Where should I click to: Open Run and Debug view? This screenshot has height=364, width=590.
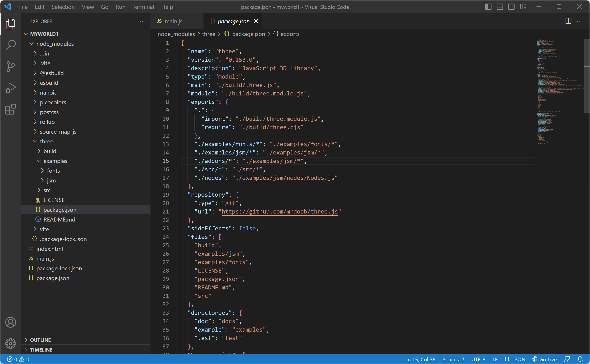pyautogui.click(x=11, y=88)
